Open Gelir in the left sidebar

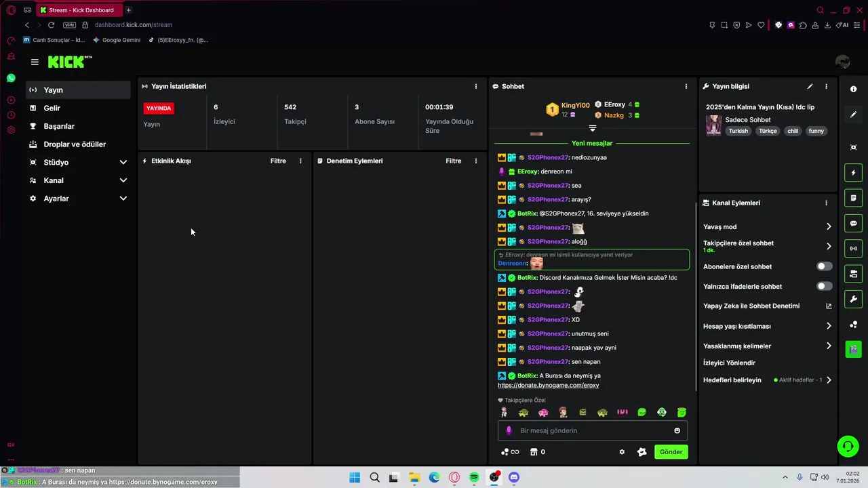coord(78,108)
